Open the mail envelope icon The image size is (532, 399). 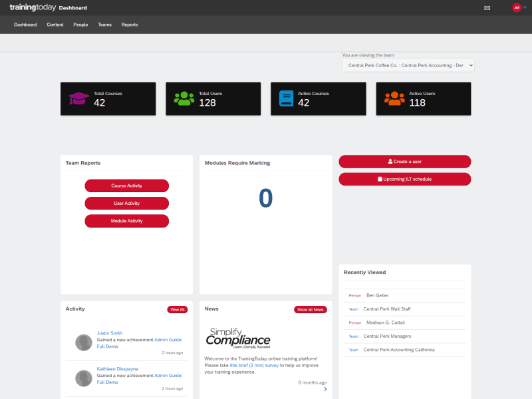pos(487,8)
